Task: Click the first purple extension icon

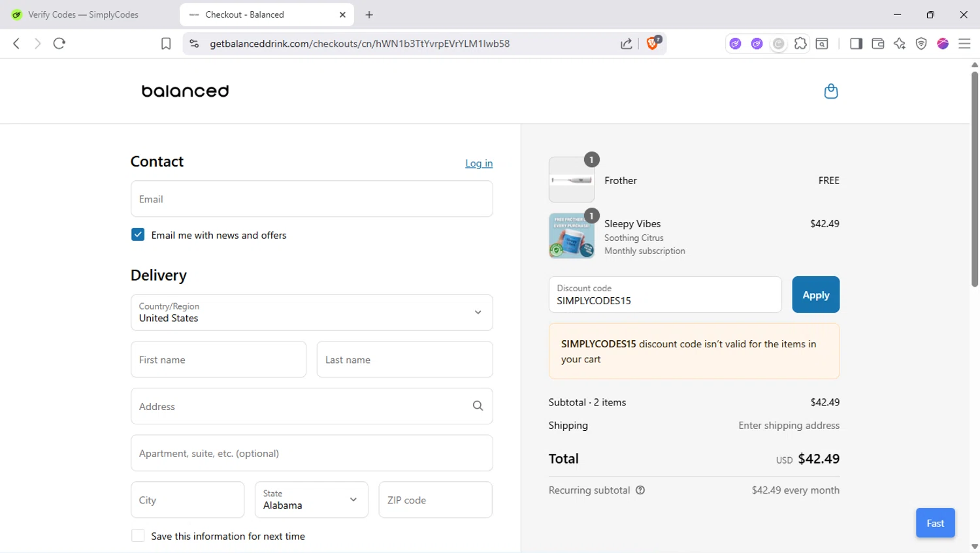Action: (736, 44)
